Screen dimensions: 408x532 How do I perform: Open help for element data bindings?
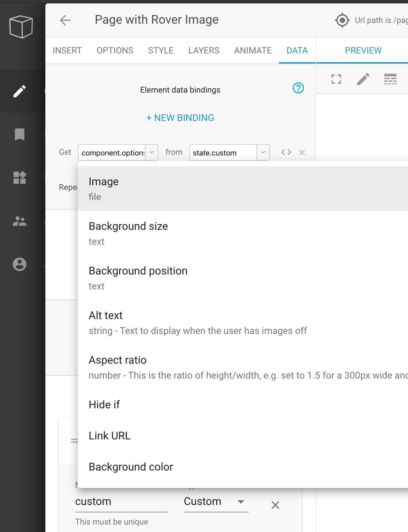[x=298, y=88]
